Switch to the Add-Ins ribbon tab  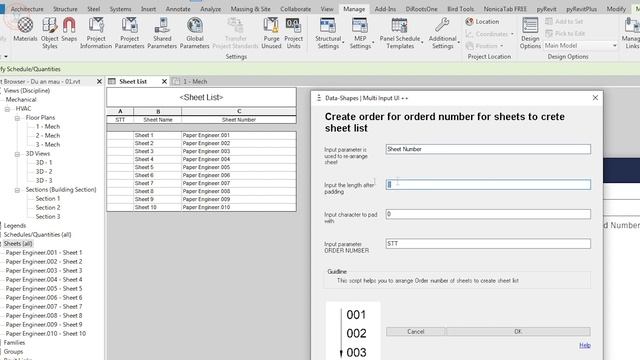tap(385, 9)
